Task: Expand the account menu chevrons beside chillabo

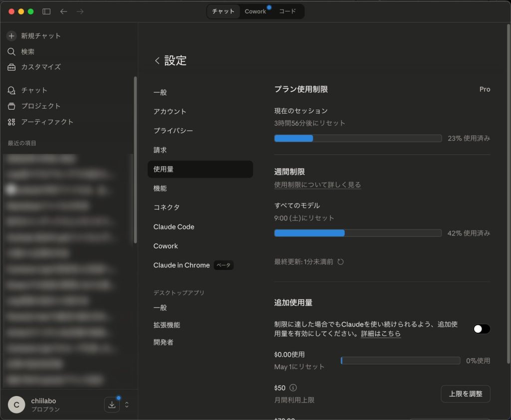Action: click(127, 405)
